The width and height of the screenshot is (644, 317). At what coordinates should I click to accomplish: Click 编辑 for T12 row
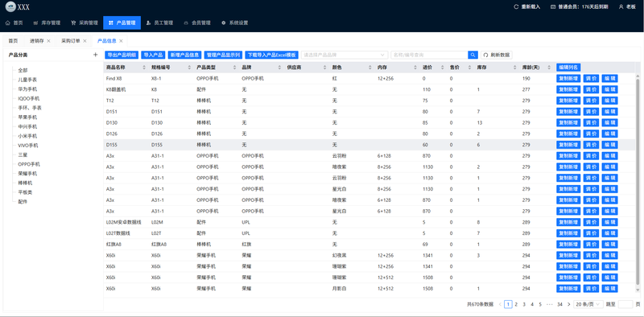click(610, 101)
